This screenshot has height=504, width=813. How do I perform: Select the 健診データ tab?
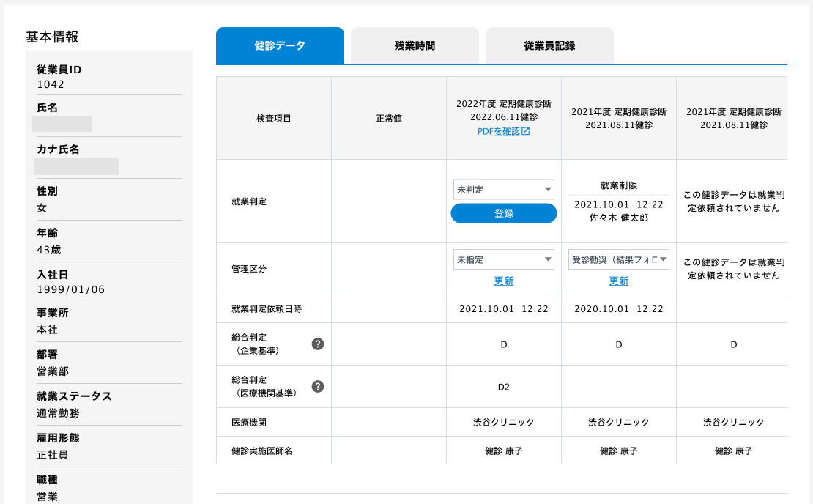click(x=280, y=45)
